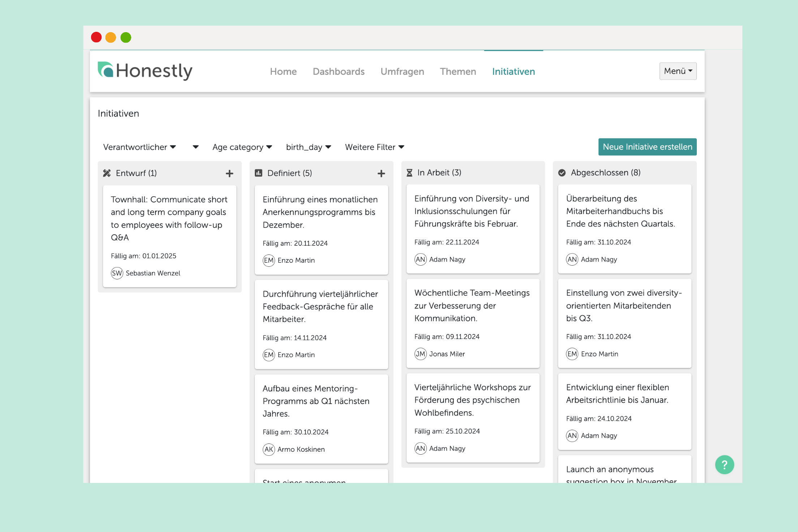
Task: Click the JM avatar for Jonas Miler
Action: coord(420,354)
